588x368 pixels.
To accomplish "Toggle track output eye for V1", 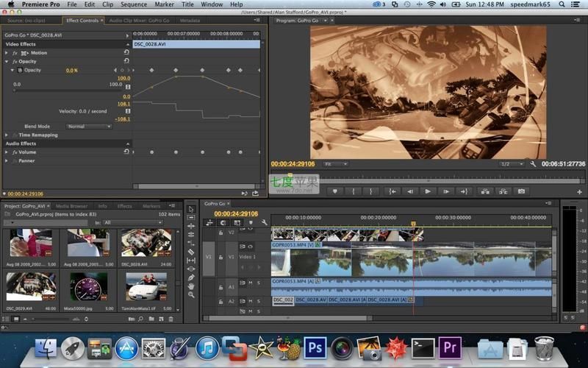I will coord(250,247).
